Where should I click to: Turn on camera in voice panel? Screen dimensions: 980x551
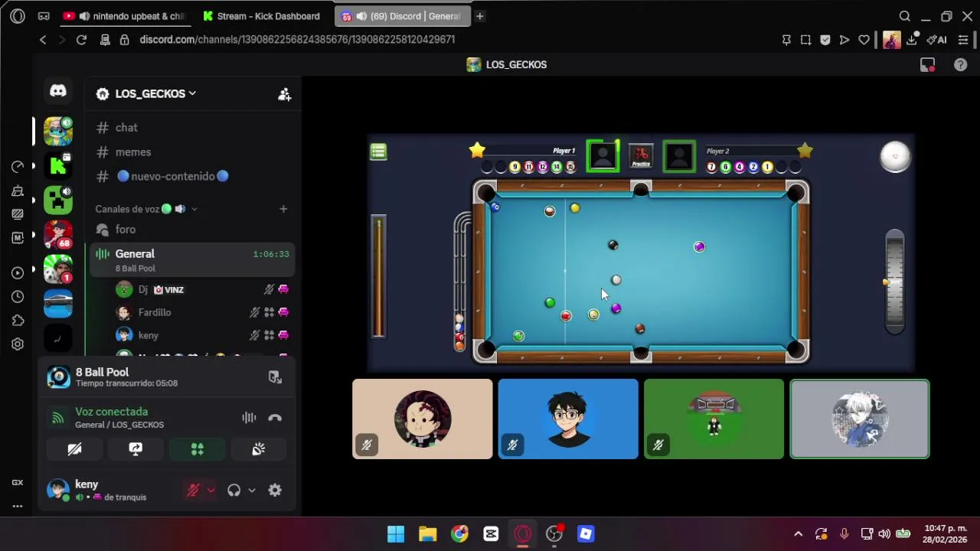coord(74,449)
